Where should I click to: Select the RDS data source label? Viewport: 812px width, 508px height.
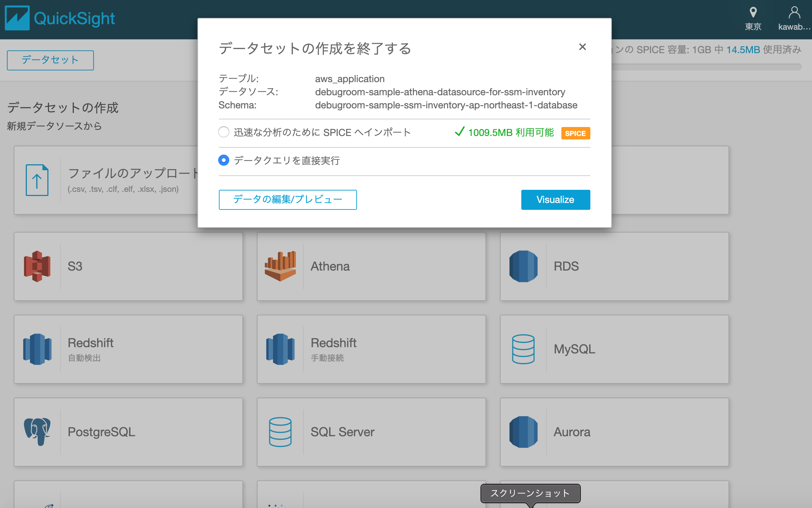coord(566,266)
